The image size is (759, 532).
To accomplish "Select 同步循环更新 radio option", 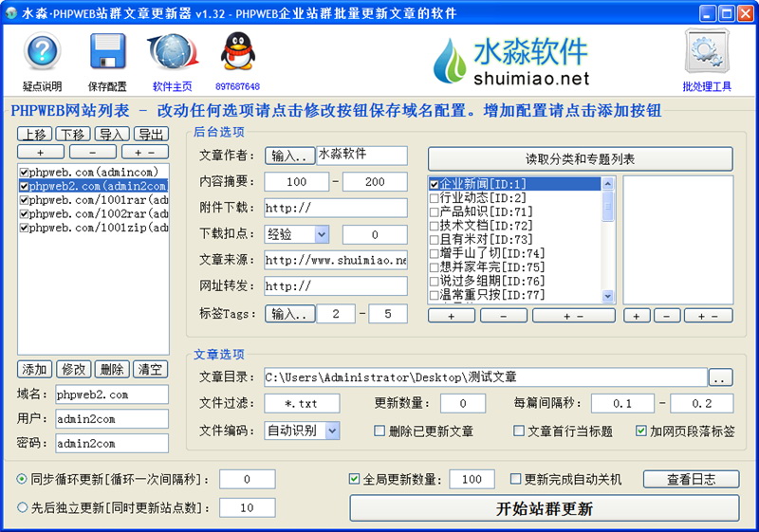I will 22,479.
